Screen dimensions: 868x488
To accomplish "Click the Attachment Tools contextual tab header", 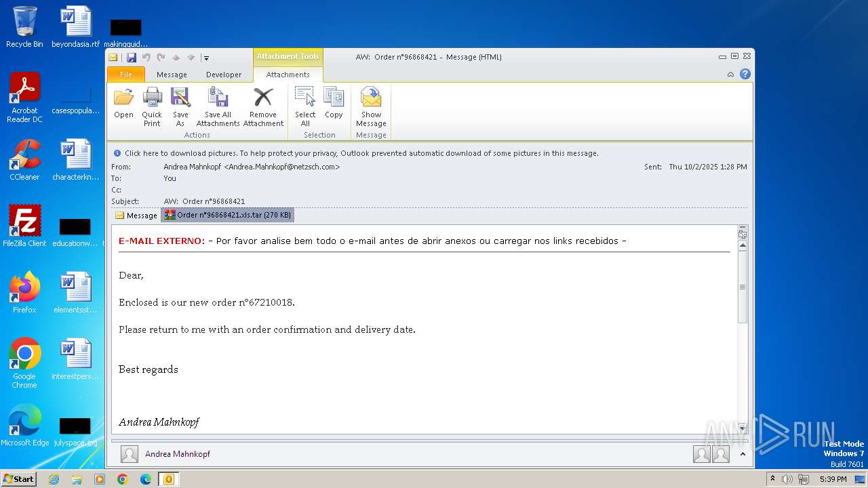I will point(288,56).
